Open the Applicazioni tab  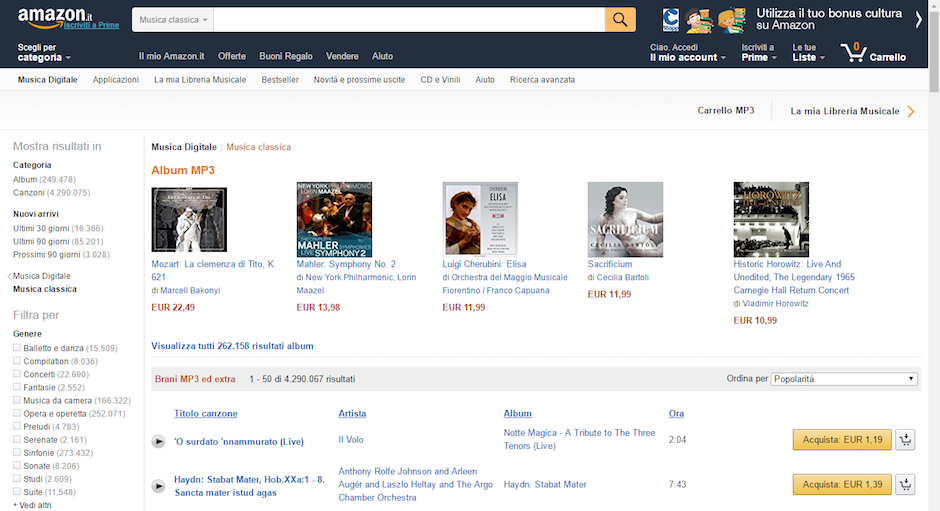coord(116,80)
